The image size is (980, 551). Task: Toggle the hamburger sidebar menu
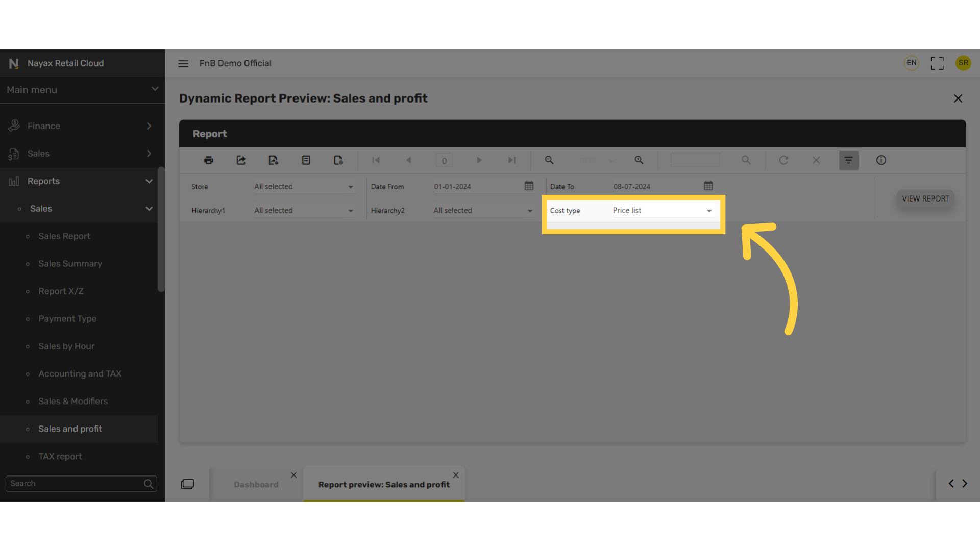click(183, 63)
